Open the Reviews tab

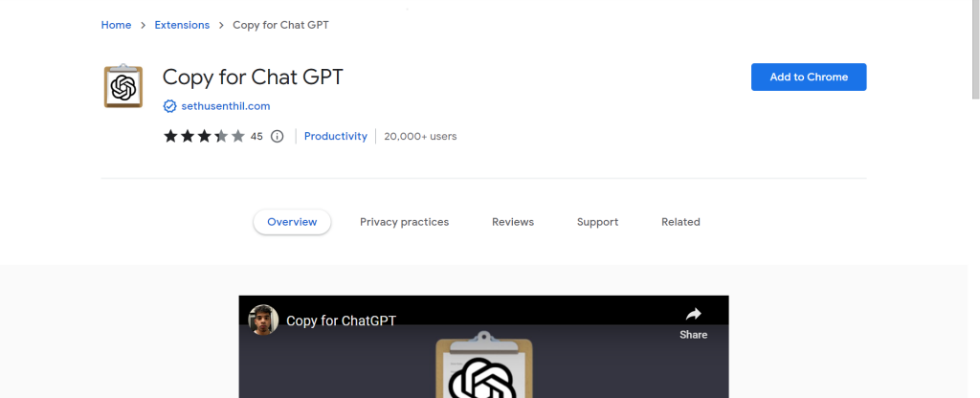513,222
